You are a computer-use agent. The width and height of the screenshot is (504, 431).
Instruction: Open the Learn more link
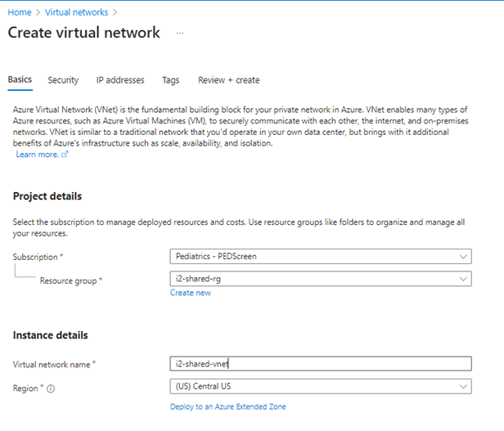38,155
